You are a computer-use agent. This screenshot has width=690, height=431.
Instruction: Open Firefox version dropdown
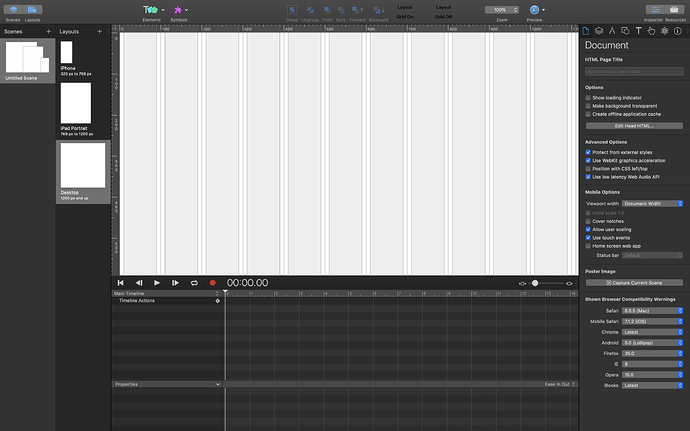pos(652,353)
